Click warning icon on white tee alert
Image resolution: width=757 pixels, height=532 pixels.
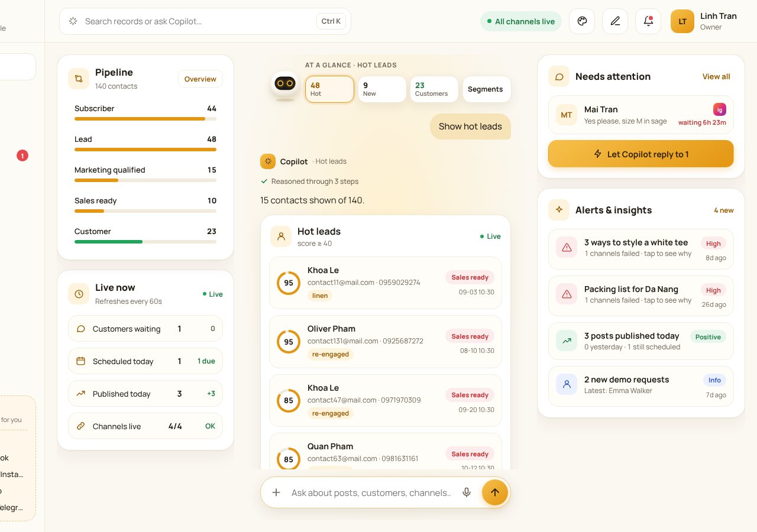coord(567,248)
